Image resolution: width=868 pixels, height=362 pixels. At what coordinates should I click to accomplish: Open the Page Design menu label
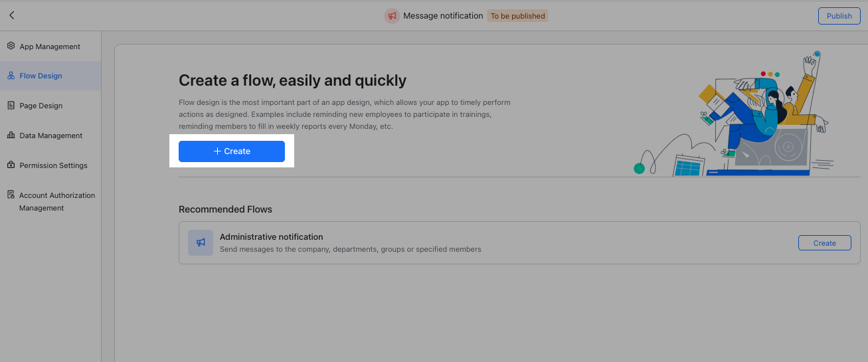click(x=41, y=106)
